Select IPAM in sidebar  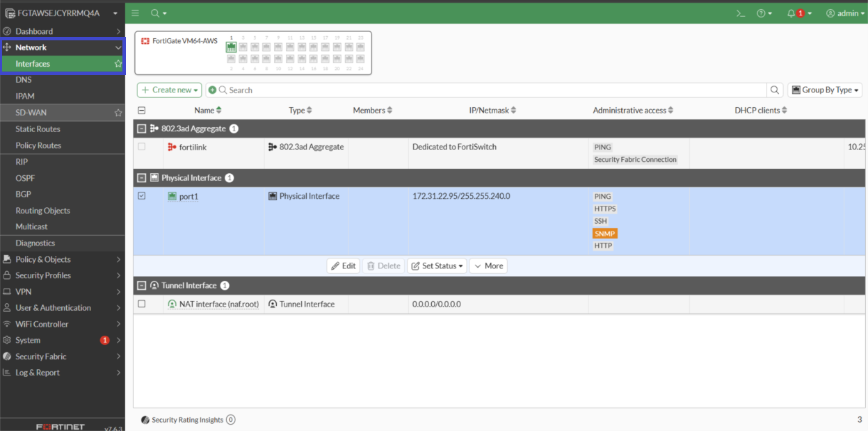tap(25, 97)
